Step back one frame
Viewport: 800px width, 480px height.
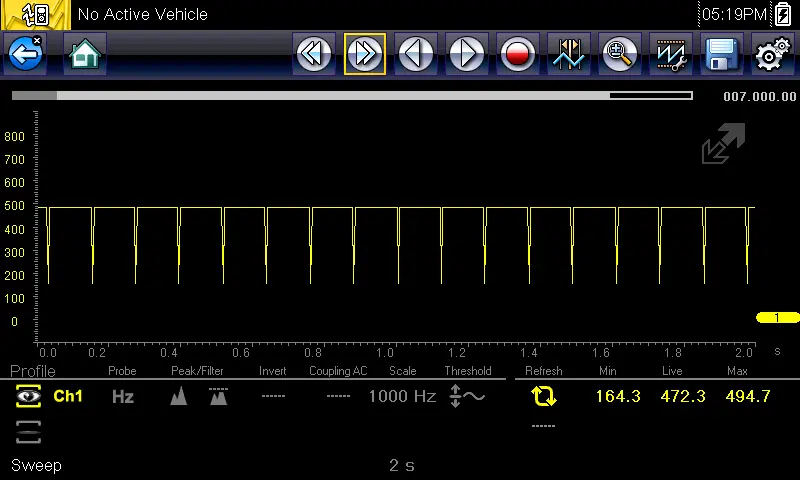(416, 54)
